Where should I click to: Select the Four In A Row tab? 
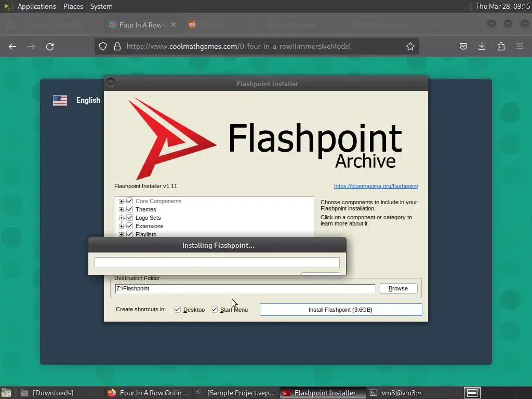(x=142, y=25)
